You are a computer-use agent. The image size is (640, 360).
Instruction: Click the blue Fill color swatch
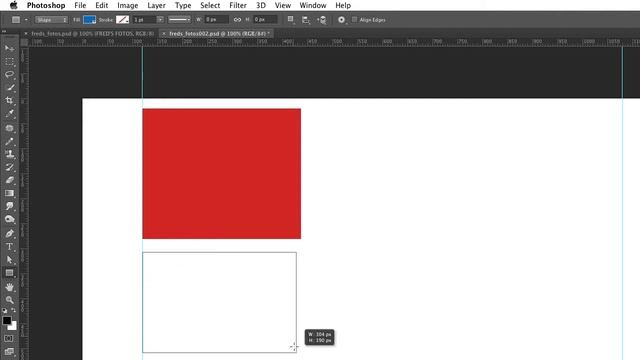89,20
